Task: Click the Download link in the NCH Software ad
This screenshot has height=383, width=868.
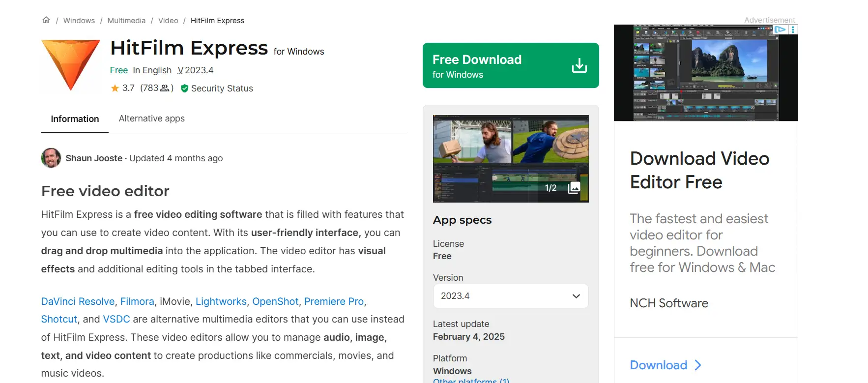Action: [659, 365]
